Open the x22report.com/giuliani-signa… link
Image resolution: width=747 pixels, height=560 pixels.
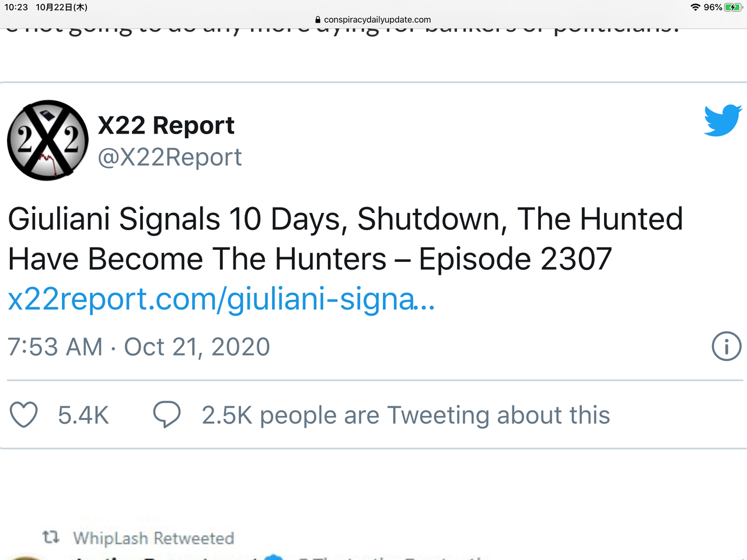pos(221,299)
